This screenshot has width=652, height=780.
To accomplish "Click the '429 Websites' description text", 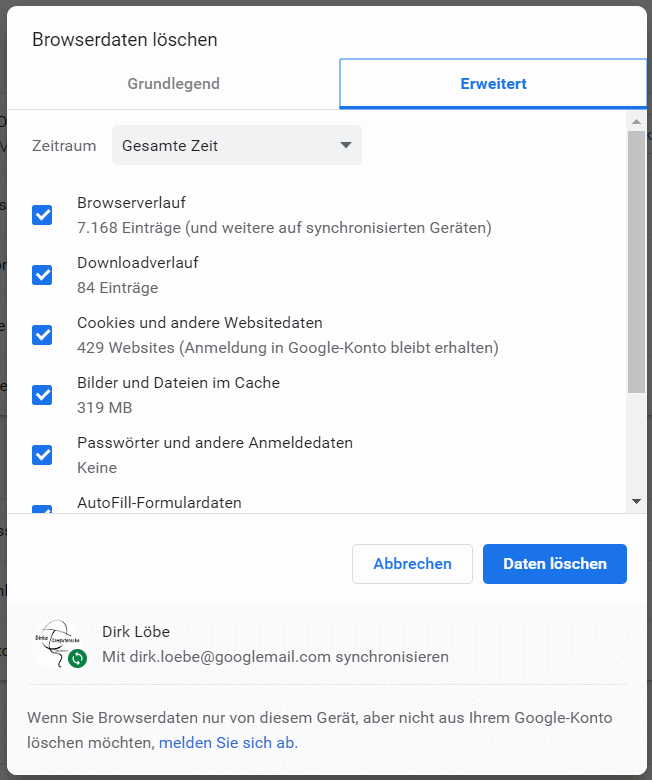I will (287, 348).
